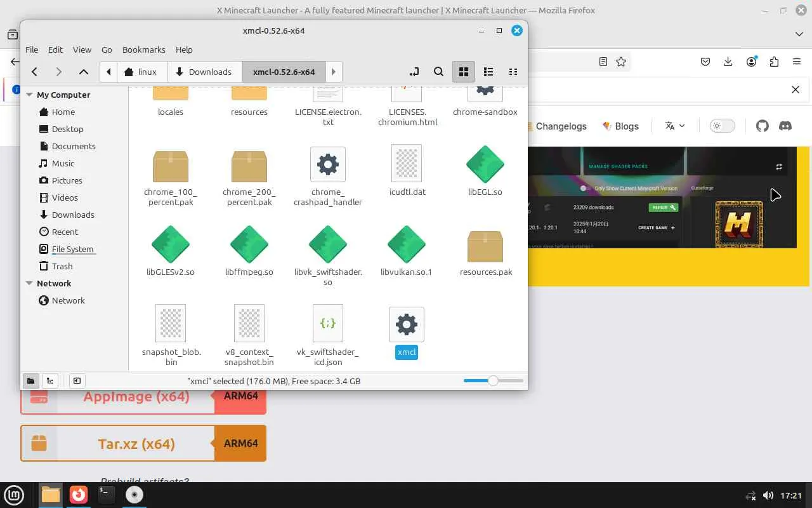Viewport: 812px width, 508px height.
Task: Open Trash in the sidebar
Action: pos(62,266)
